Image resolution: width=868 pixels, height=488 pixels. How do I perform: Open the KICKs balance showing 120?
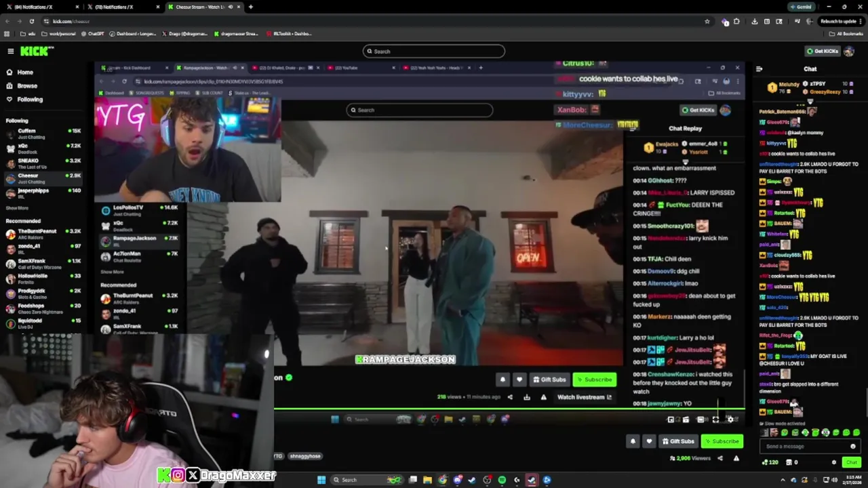tap(769, 462)
